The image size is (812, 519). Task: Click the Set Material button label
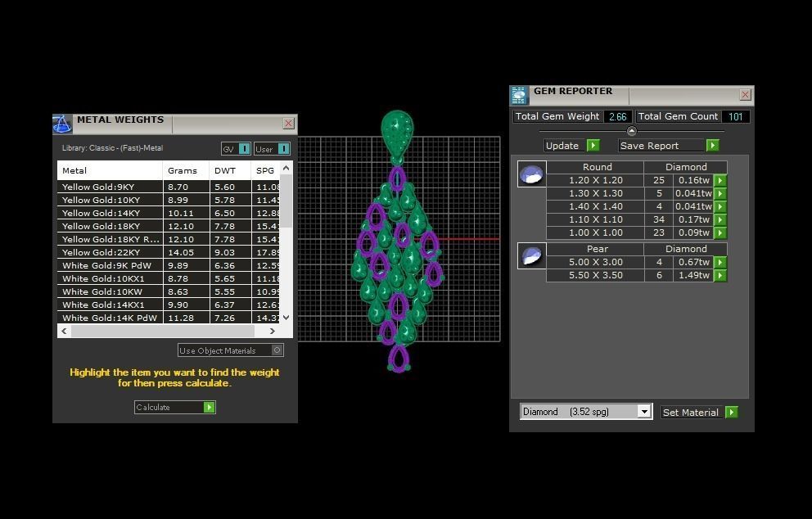691,413
